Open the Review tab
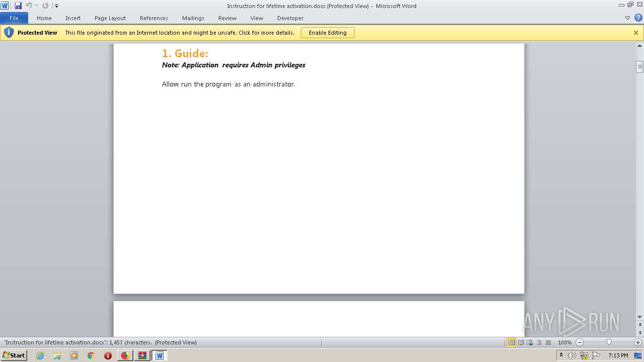The image size is (644, 362). [227, 18]
